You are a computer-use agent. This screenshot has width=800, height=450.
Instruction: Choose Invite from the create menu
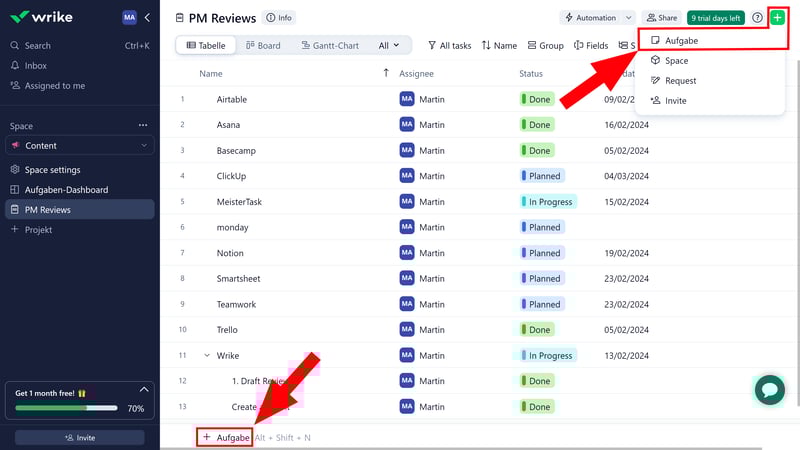[710, 101]
